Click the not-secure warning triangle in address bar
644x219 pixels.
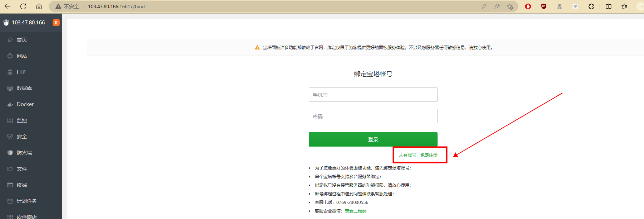58,6
